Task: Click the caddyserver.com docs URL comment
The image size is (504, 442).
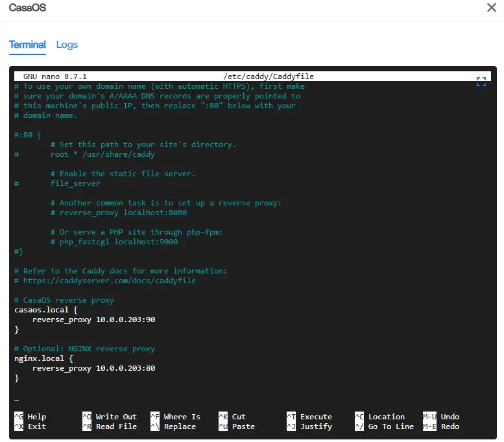Action: point(105,281)
